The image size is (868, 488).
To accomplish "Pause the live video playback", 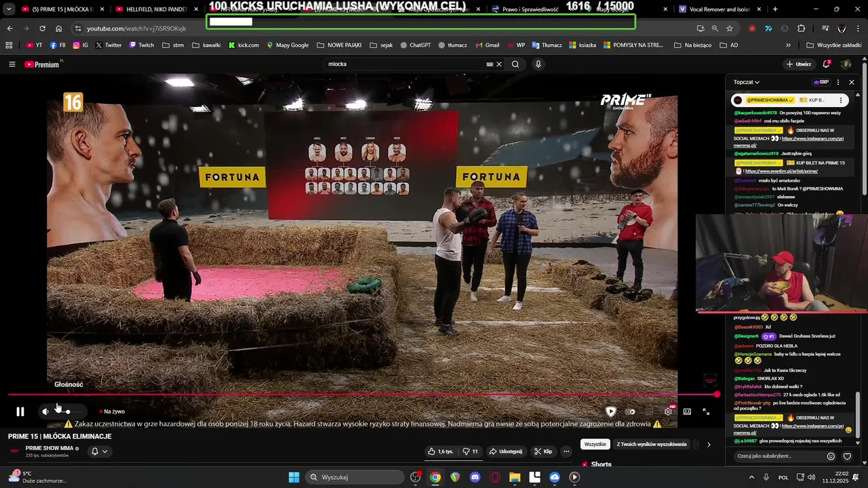I will coord(20,411).
